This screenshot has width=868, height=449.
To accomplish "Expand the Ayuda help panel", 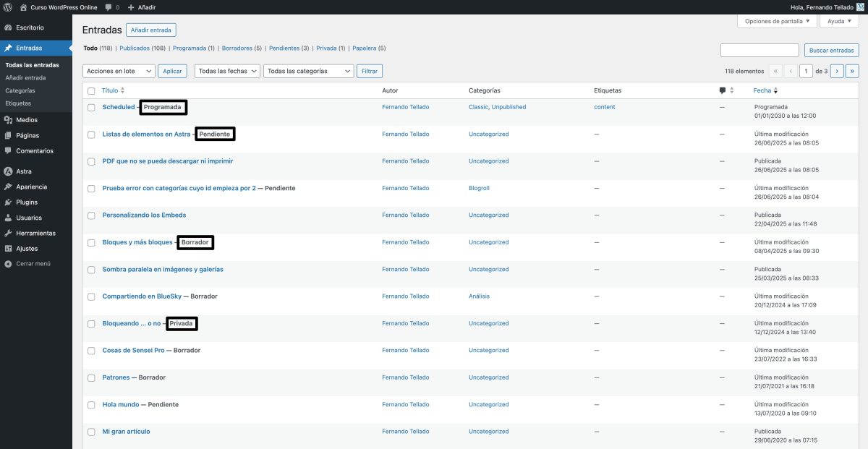I will (x=839, y=21).
